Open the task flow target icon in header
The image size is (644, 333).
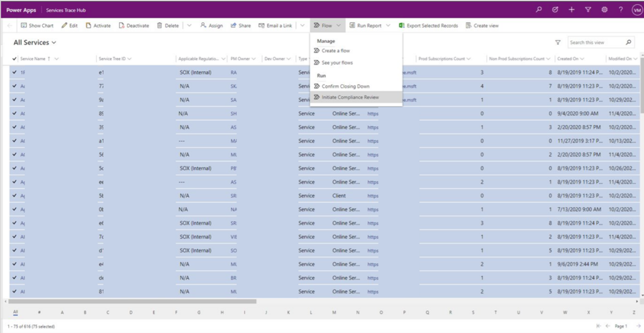[x=555, y=10]
